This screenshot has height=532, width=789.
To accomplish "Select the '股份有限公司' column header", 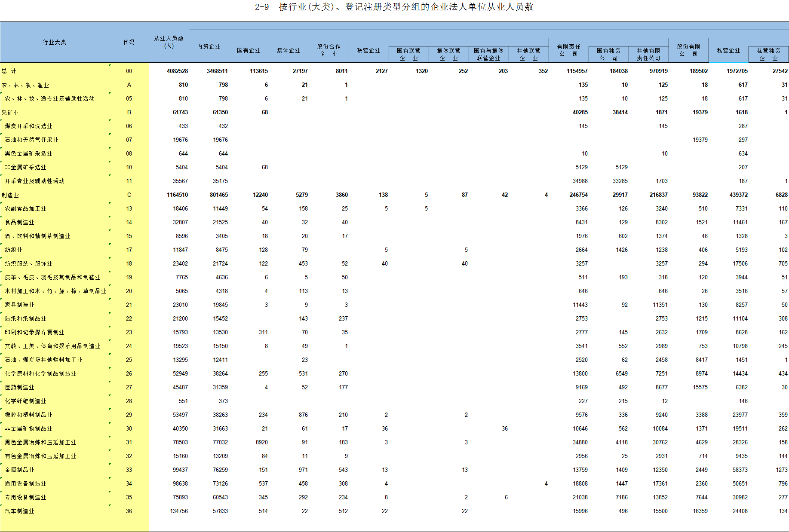I will [689, 50].
